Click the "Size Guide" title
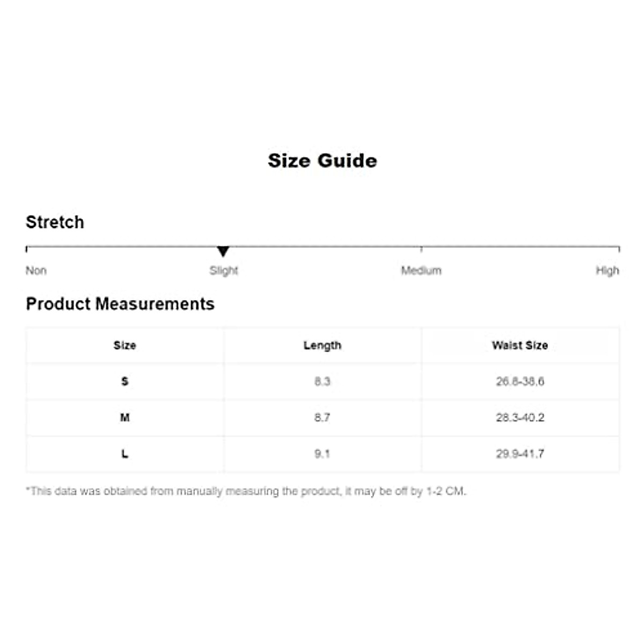Viewport: 644px width, 644px height. (322, 160)
